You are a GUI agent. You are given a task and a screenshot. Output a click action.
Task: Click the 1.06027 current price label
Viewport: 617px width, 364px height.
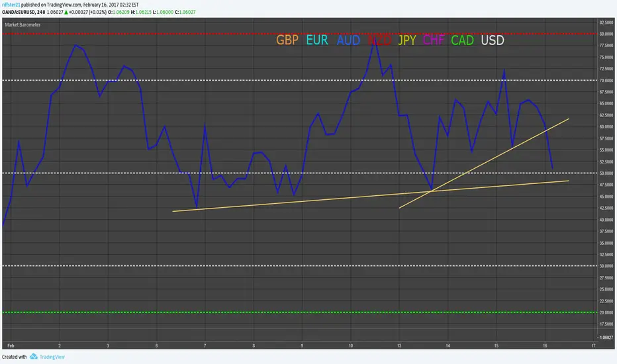(x=606, y=338)
